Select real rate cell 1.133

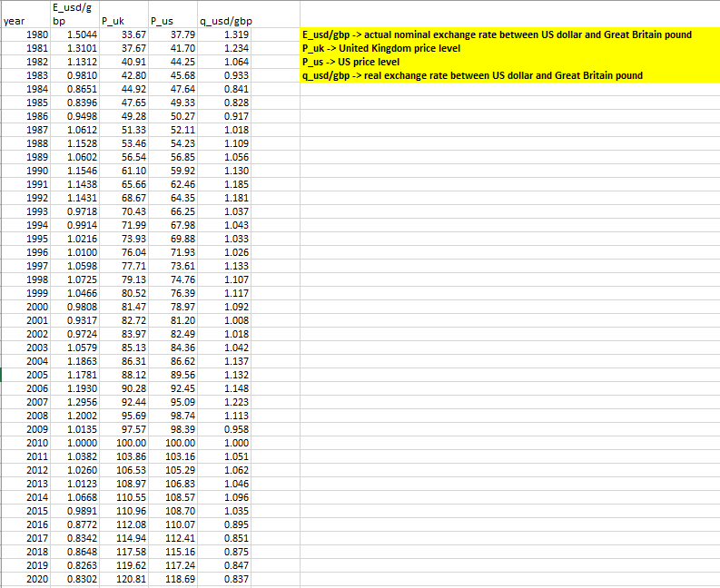(224, 266)
